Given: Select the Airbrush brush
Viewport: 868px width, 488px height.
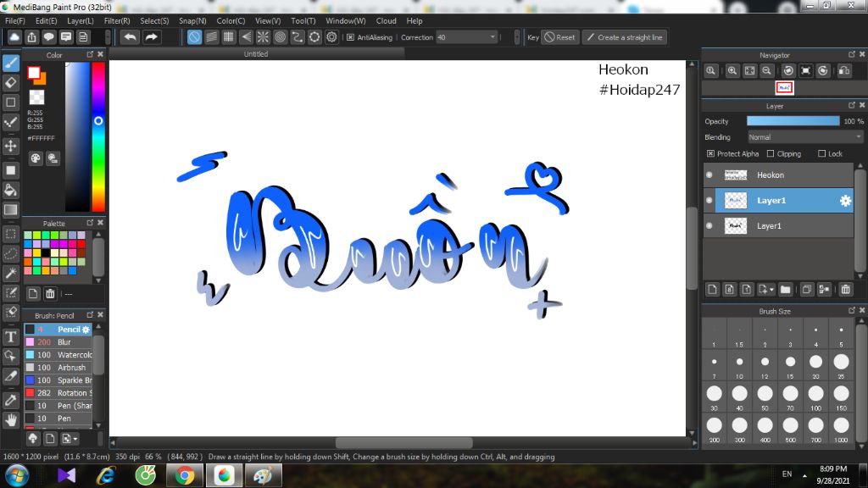Looking at the screenshot, I should tap(58, 368).
